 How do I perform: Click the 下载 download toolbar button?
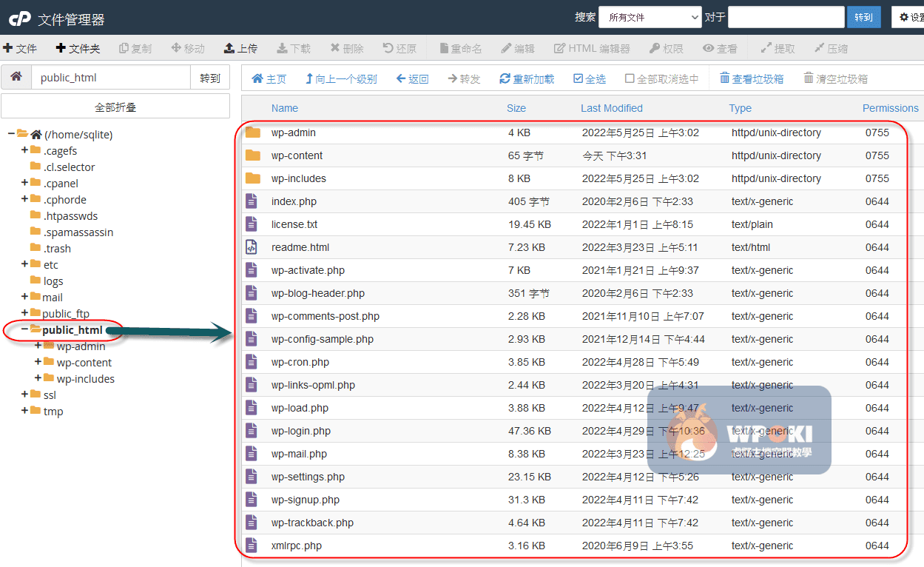pos(294,48)
